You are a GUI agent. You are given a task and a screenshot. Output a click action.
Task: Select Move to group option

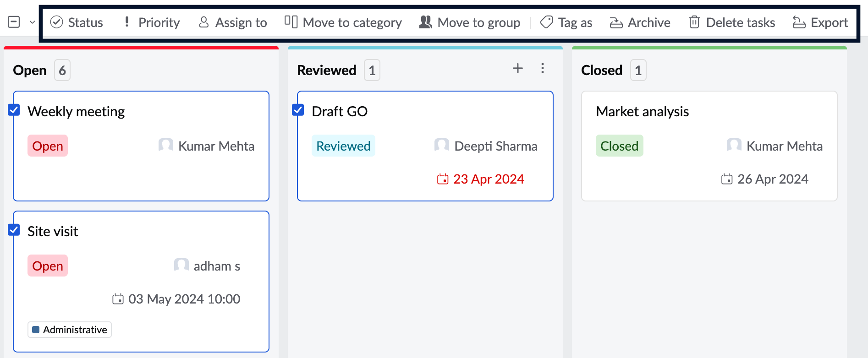470,22
